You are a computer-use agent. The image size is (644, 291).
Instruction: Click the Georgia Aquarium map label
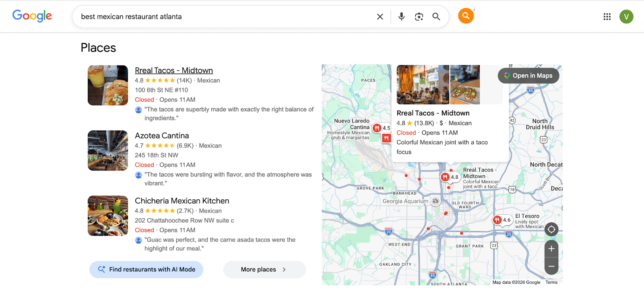(405, 201)
